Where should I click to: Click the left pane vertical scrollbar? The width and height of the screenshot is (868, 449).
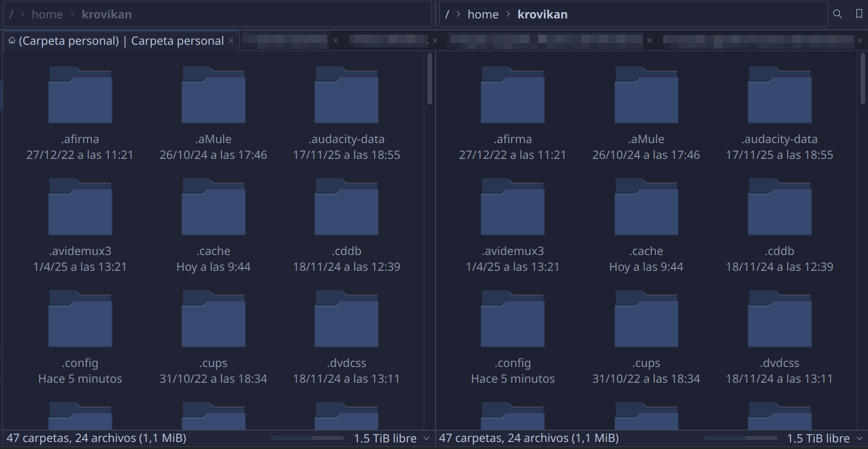pyautogui.click(x=429, y=79)
